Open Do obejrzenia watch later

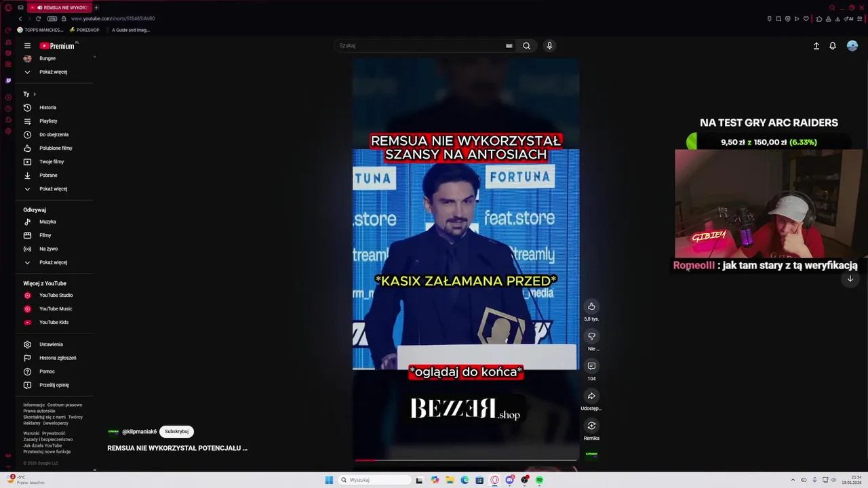click(x=54, y=135)
